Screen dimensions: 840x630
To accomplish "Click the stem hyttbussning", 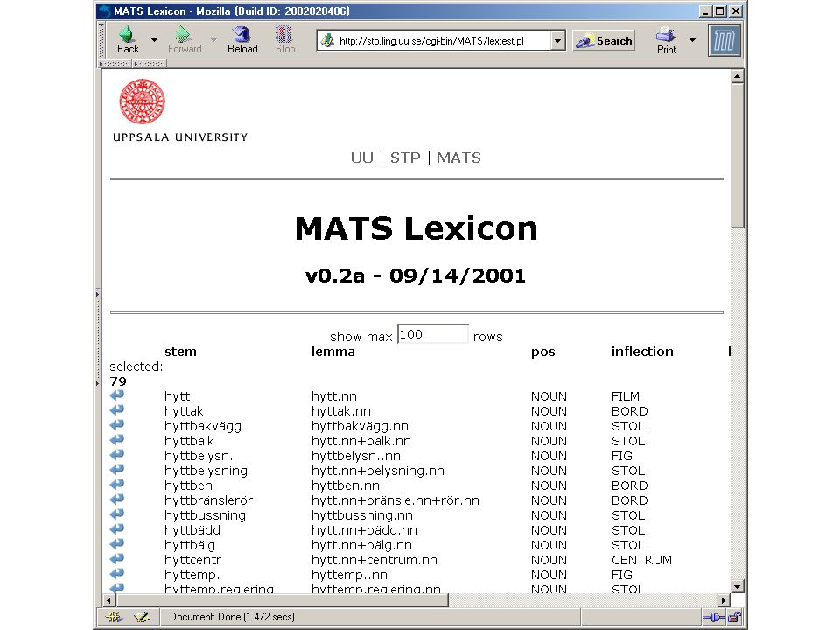I will pos(205,515).
